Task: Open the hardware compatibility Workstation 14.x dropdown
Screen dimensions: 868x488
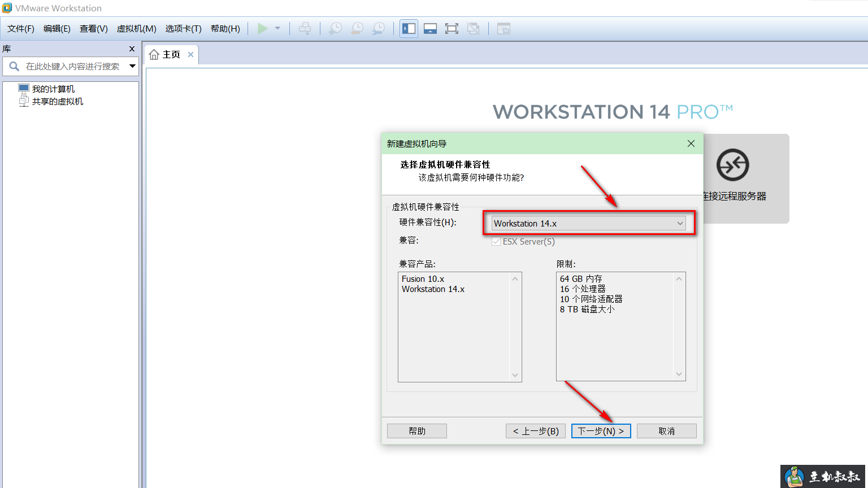Action: (588, 224)
